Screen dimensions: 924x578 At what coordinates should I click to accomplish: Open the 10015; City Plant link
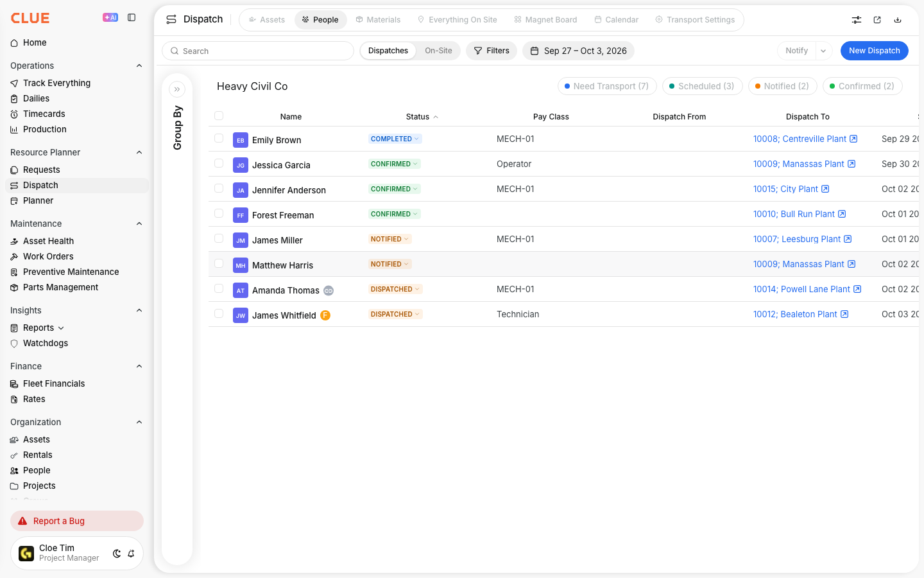pos(785,189)
